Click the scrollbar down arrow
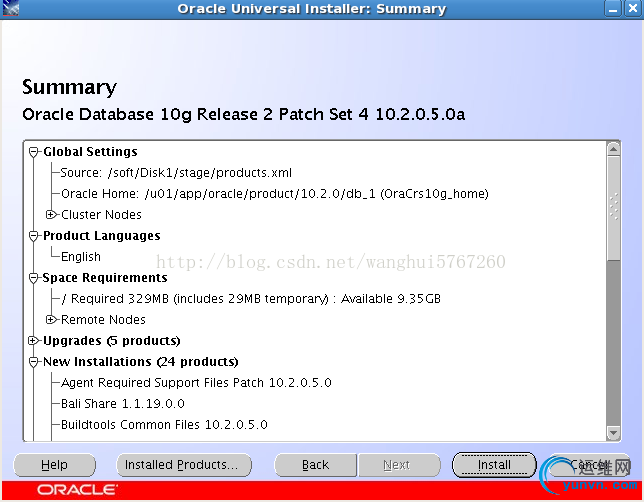This screenshot has height=502, width=644. [614, 433]
